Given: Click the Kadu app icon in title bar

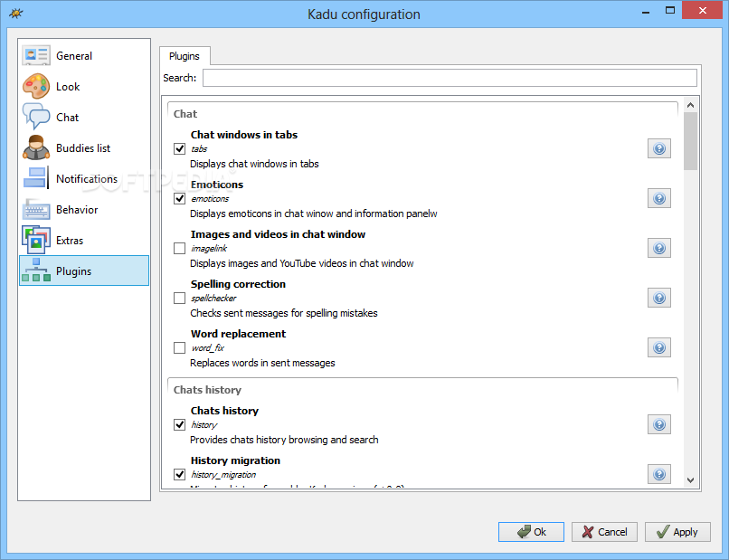Looking at the screenshot, I should [15, 14].
